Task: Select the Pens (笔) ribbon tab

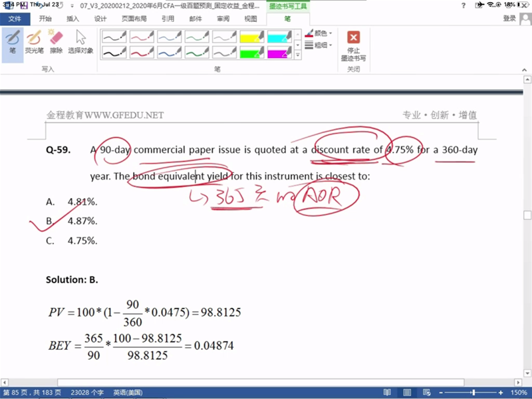Action: (288, 19)
